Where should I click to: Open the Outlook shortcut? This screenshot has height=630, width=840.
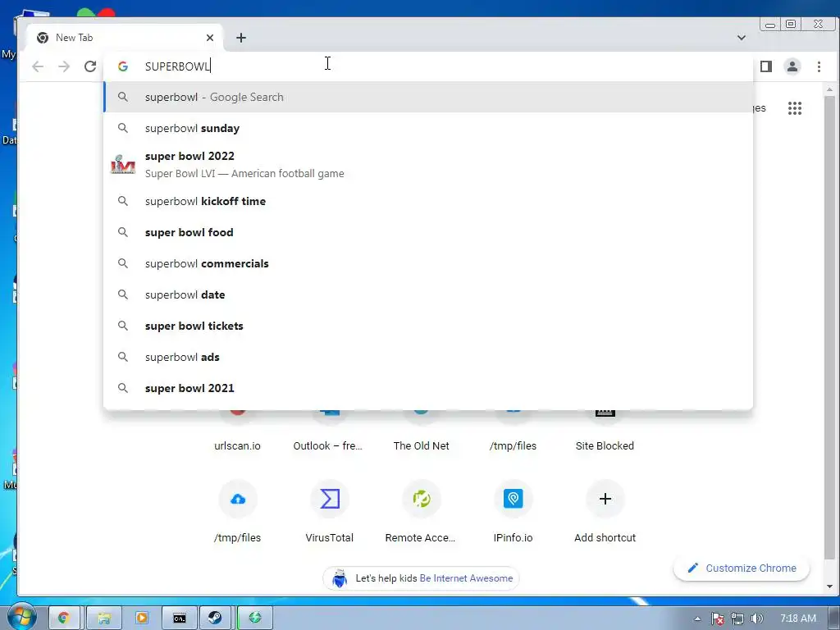328,445
